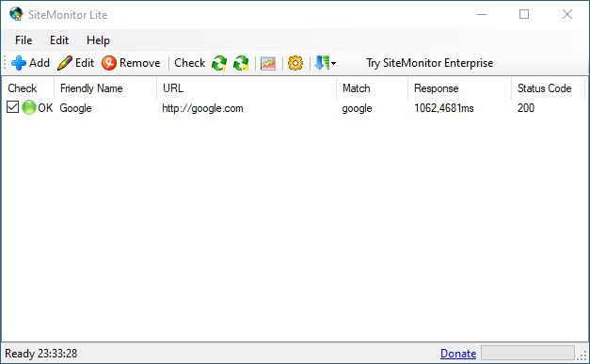590x364 pixels.
Task: Click the Donate link
Action: click(x=458, y=354)
